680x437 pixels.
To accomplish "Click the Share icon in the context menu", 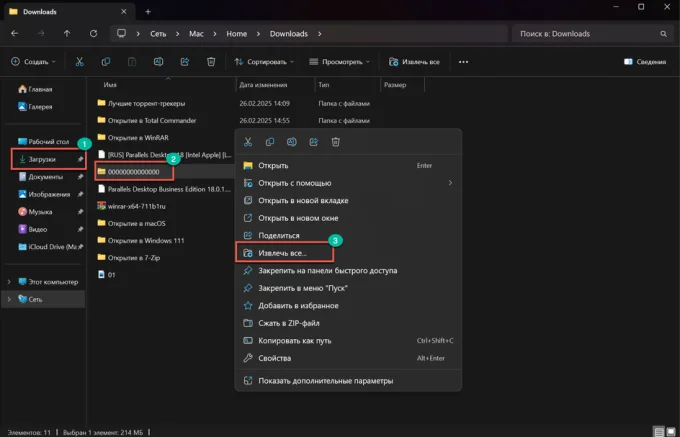I will 314,142.
